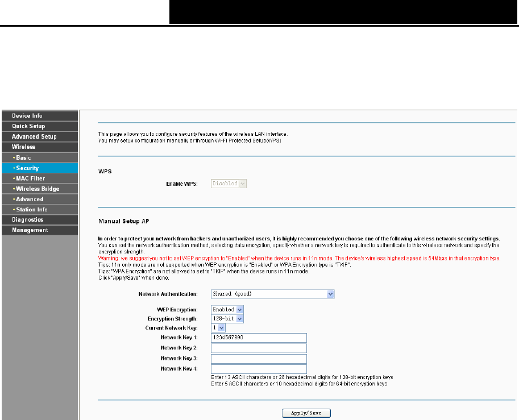Viewport: 519px width, 420px height.
Task: Open the Management menu
Action: 40,230
